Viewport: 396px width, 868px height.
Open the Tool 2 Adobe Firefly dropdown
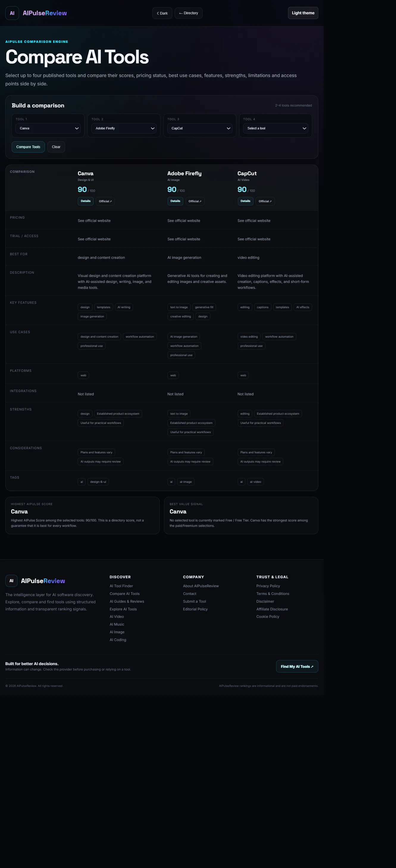click(124, 129)
